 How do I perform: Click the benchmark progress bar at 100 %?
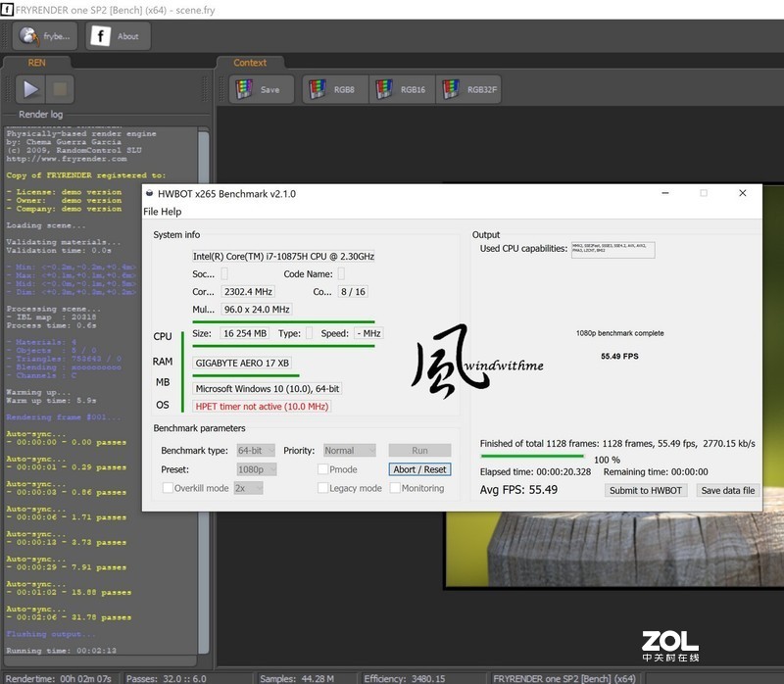pyautogui.click(x=532, y=456)
